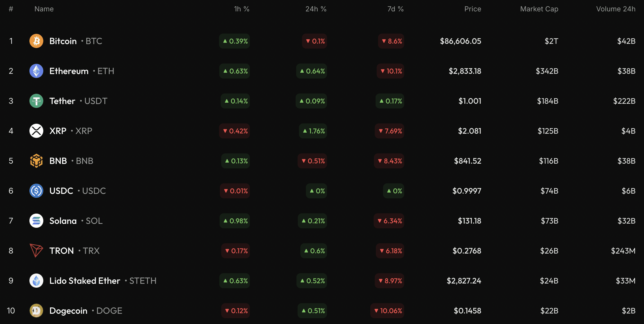Viewport: 644px width, 324px height.
Task: Click the Solana logo icon
Action: 36,221
